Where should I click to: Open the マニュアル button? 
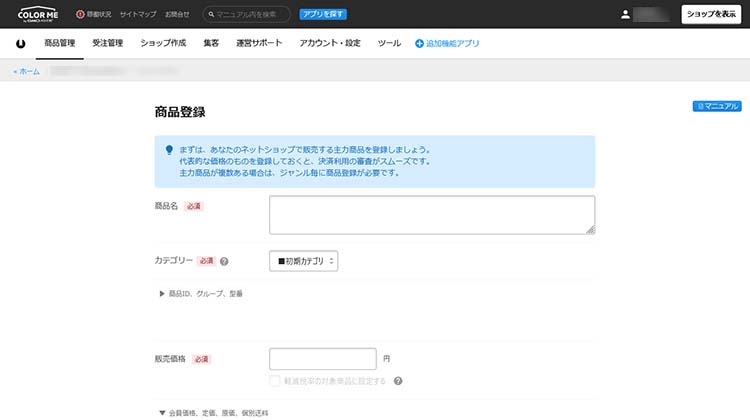[x=717, y=106]
